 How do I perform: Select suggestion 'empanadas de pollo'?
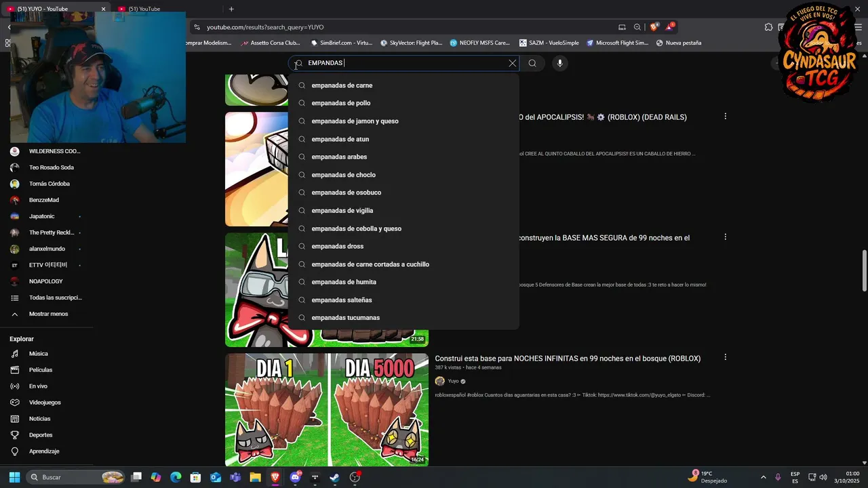click(403, 103)
